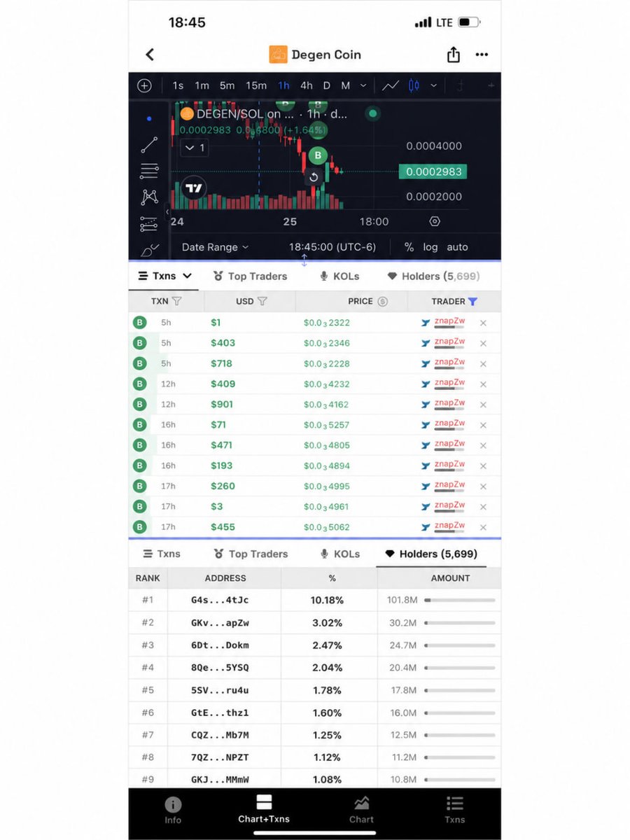
Task: Open chart settings hexagon gear icon
Action: click(x=435, y=221)
